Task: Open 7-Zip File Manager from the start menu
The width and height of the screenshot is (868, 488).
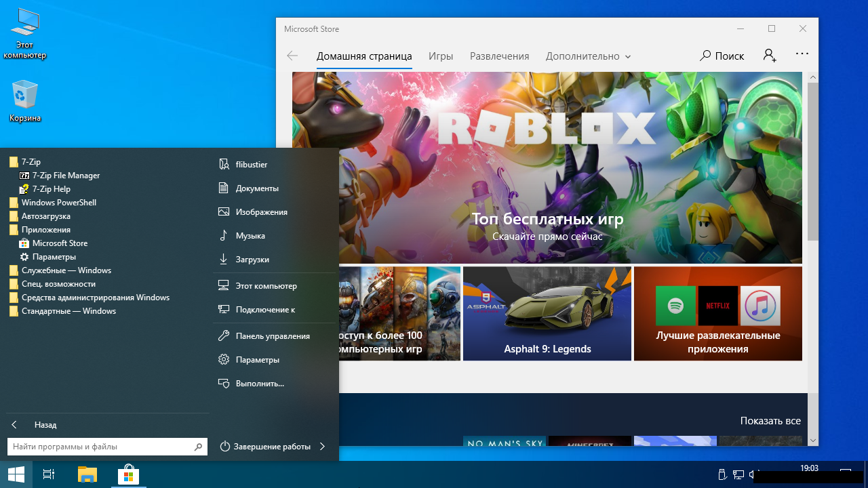Action: coord(60,176)
